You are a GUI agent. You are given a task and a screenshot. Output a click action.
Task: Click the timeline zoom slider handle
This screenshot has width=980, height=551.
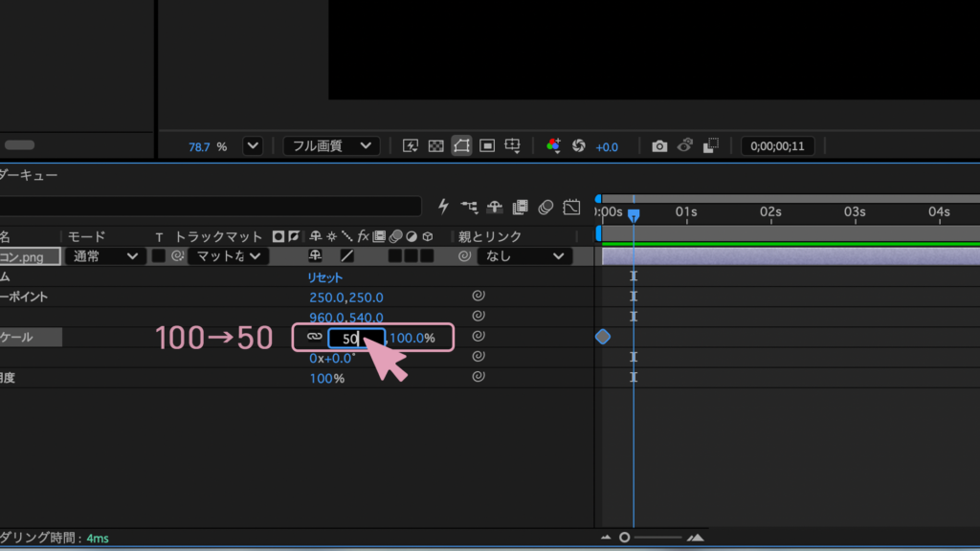point(624,538)
